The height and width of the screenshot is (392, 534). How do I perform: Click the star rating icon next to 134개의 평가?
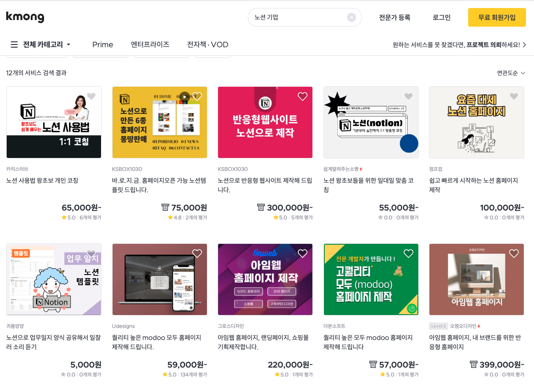[165, 375]
